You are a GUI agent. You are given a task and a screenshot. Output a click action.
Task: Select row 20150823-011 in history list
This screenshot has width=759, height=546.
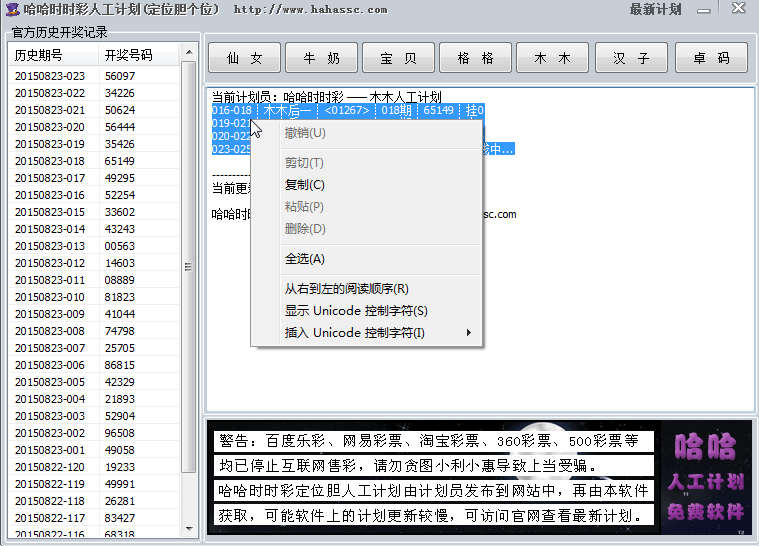click(94, 280)
